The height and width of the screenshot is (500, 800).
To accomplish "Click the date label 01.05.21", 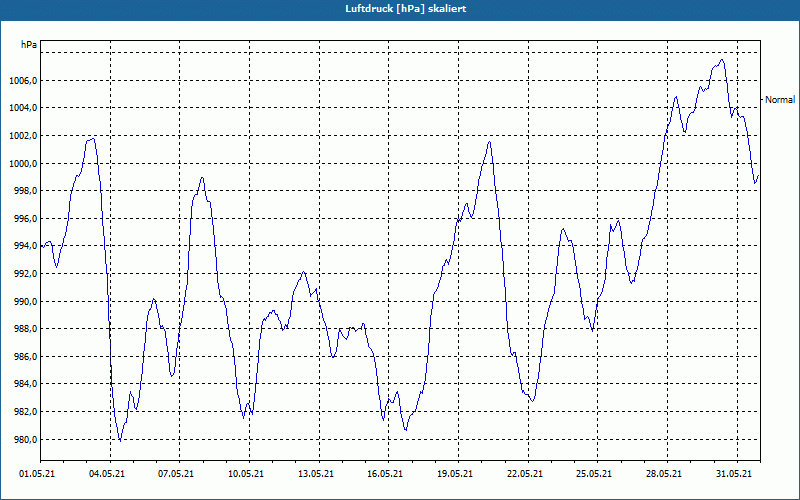I will pyautogui.click(x=37, y=474).
